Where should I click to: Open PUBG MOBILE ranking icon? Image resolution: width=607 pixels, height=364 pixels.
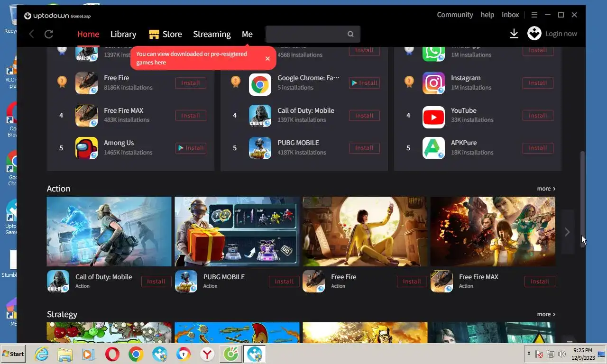(260, 148)
